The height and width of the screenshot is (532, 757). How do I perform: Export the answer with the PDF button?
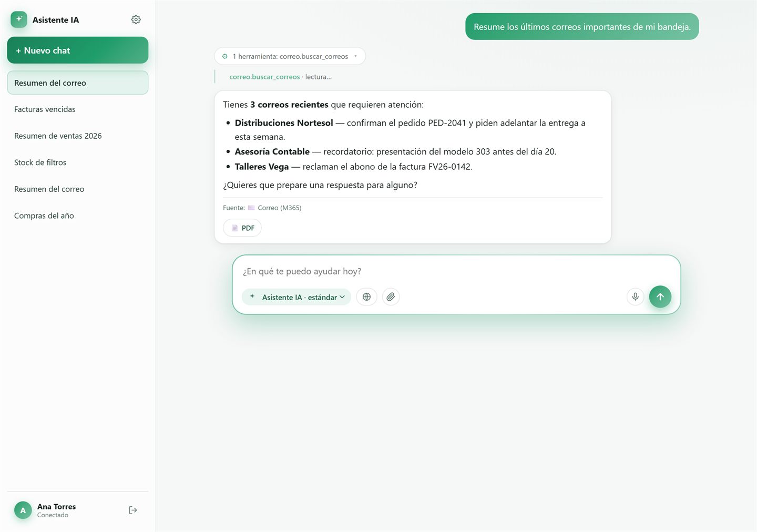[x=242, y=228]
